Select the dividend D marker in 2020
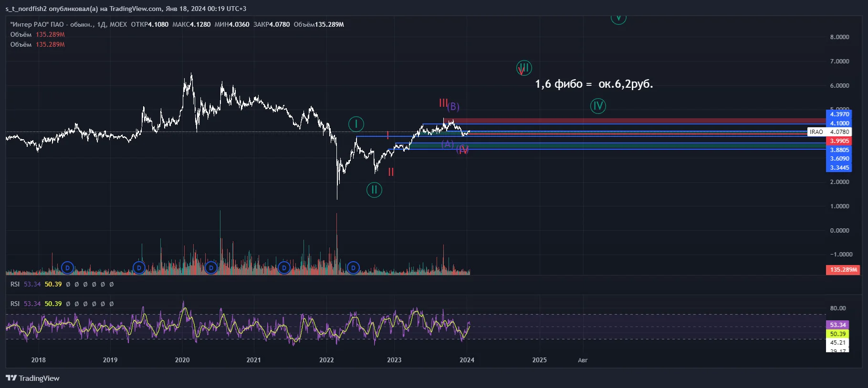Viewport: 868px width, 388px height. click(x=211, y=268)
